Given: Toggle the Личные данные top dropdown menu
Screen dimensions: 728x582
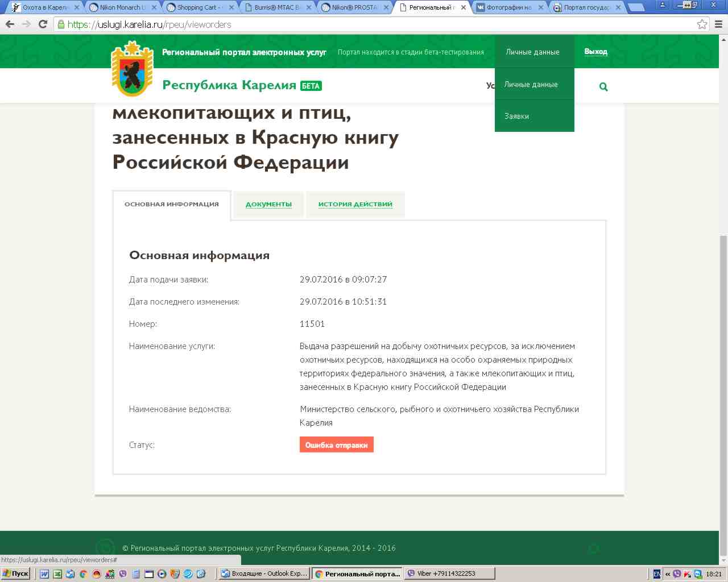Looking at the screenshot, I should point(532,52).
